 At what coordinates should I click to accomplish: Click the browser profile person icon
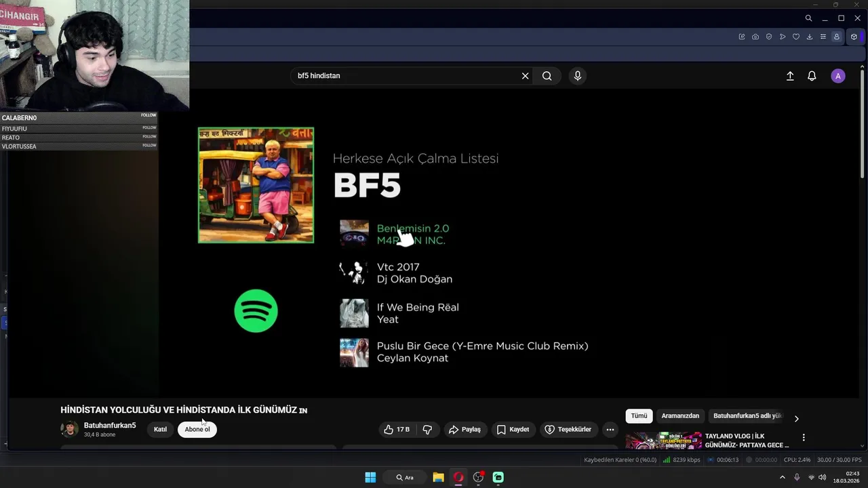tap(837, 37)
